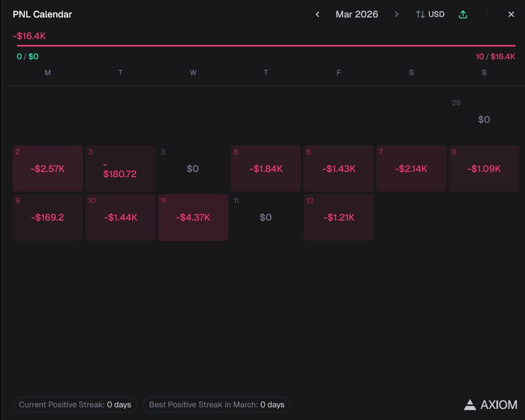Toggle the USD currency switch

click(x=430, y=14)
